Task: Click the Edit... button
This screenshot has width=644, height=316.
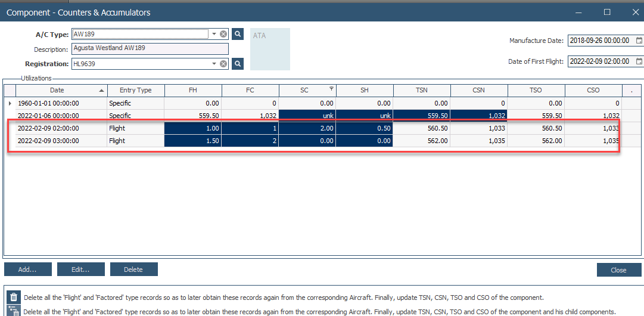Action: tap(80, 269)
